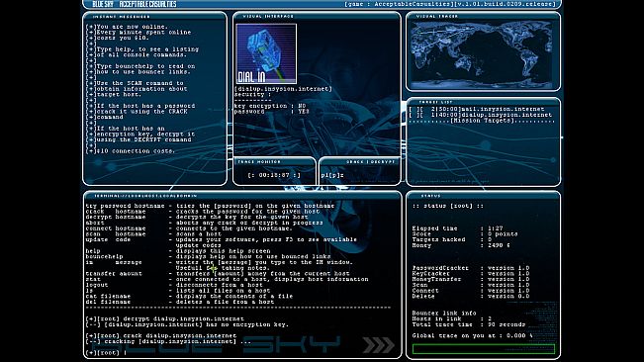This screenshot has width=644, height=362.
Task: Click the Score 0 points status line
Action: [465, 234]
